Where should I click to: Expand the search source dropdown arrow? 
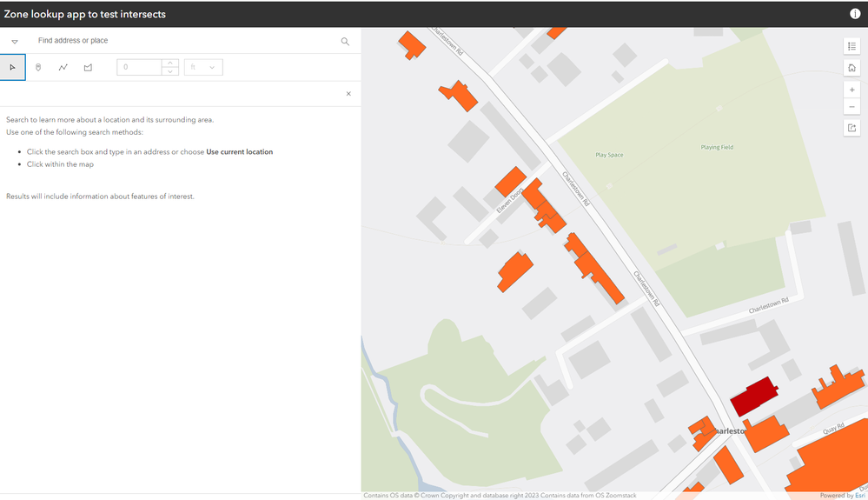(x=15, y=41)
